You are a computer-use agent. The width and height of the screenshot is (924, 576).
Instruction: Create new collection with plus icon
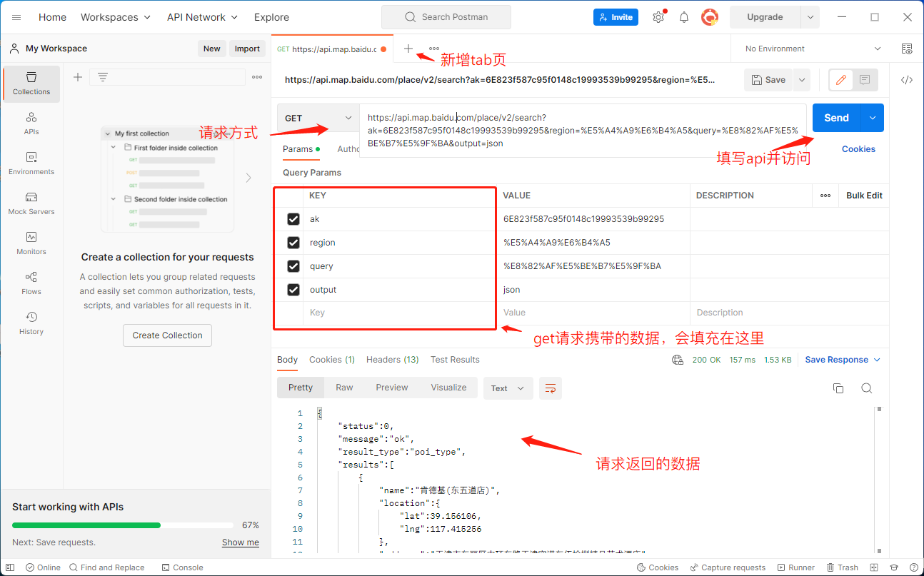click(x=78, y=77)
